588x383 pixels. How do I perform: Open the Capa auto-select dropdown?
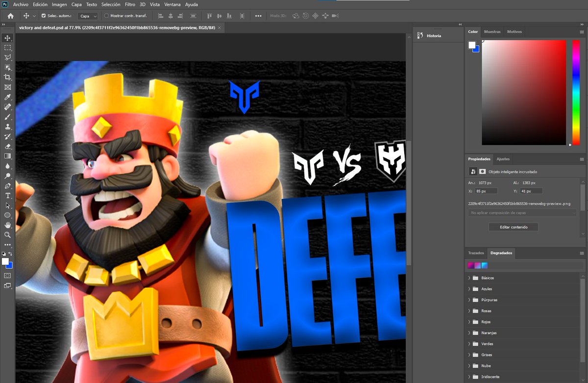point(88,16)
